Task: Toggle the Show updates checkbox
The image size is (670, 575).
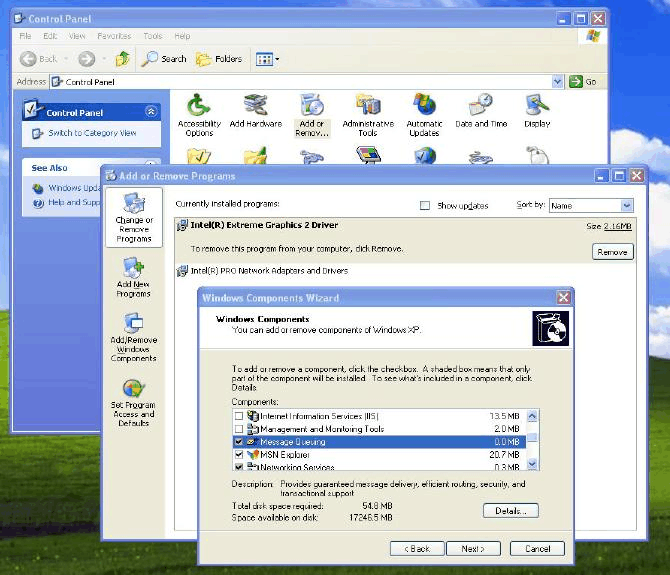Action: pos(425,205)
